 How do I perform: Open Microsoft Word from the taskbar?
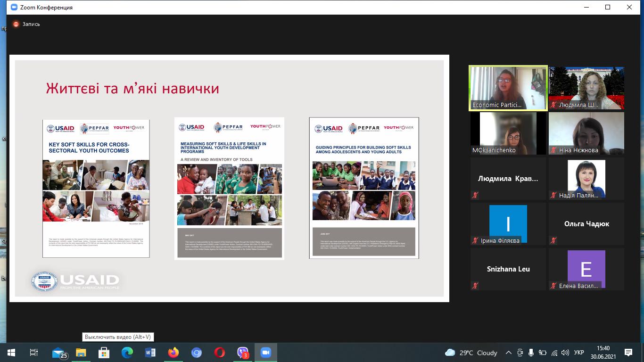(150, 352)
